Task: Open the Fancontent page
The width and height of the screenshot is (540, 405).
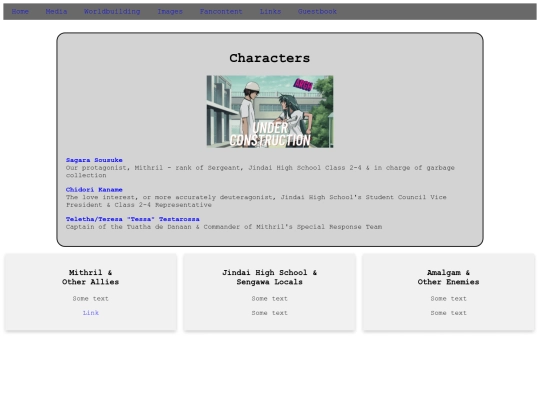Action: coord(221,12)
